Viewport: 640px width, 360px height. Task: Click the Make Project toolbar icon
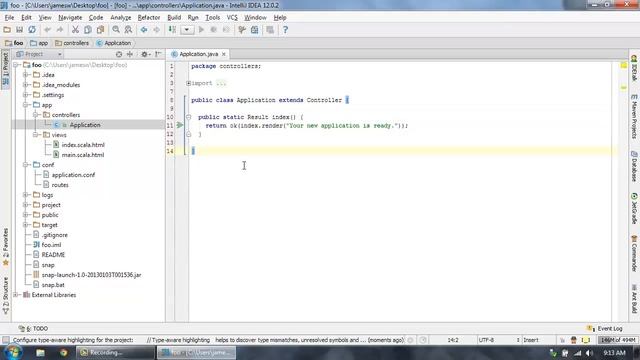pyautogui.click(x=172, y=30)
